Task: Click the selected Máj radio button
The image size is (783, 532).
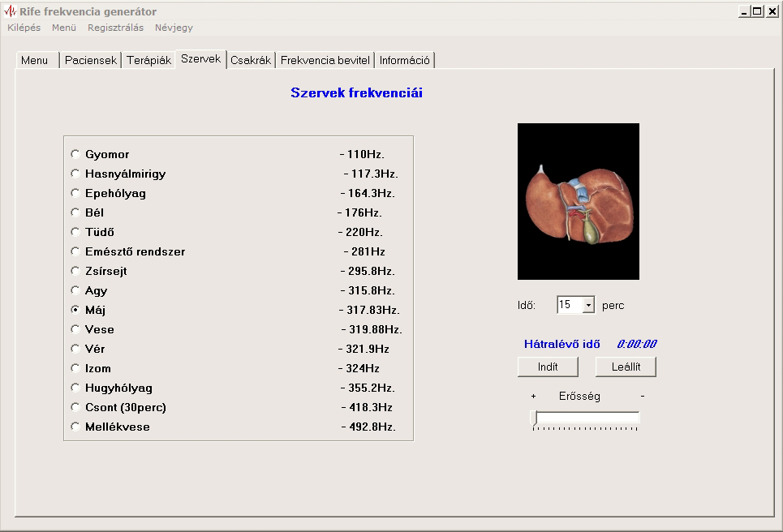Action: [75, 310]
